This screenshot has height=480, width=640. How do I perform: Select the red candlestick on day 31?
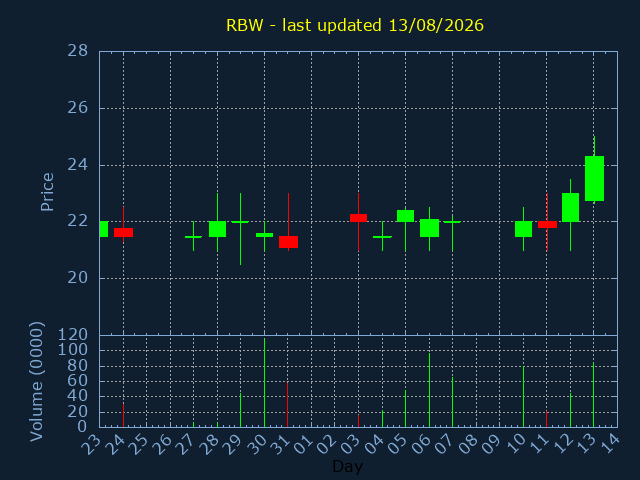coord(288,242)
